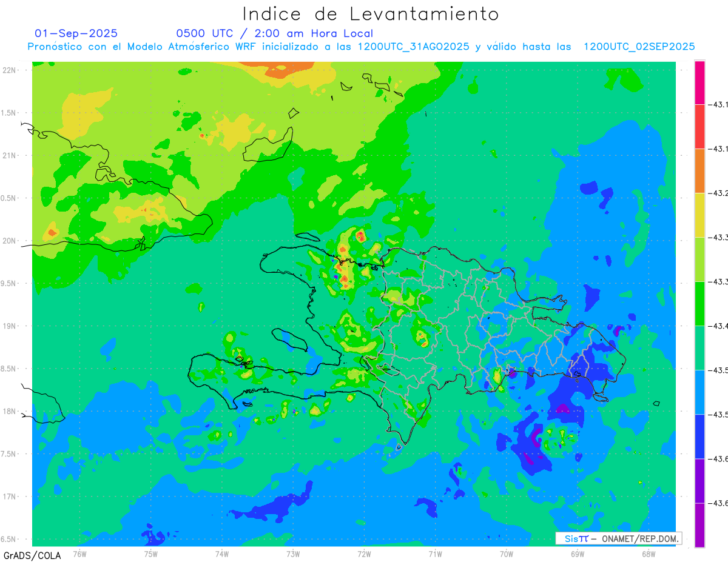This screenshot has width=728, height=562.
Task: Click the '73W' longitude label
Action: click(293, 554)
